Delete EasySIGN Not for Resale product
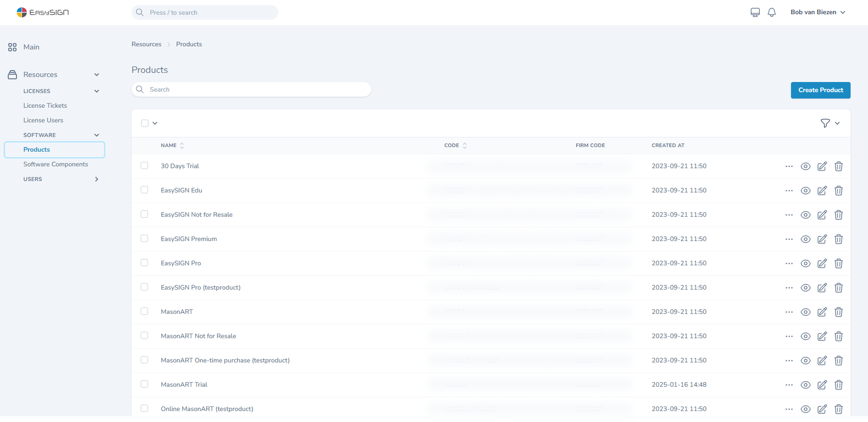868x422 pixels. tap(839, 215)
